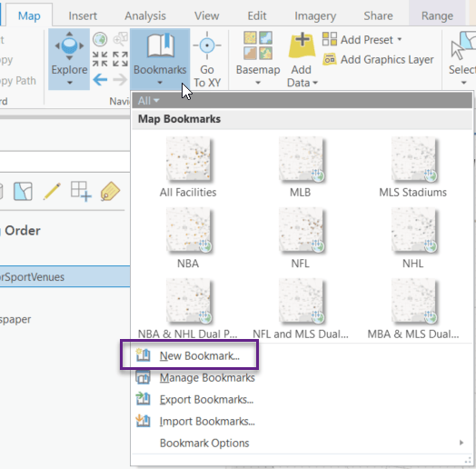Choose Export Bookmarks... menu entry
The height and width of the screenshot is (469, 476).
206,399
